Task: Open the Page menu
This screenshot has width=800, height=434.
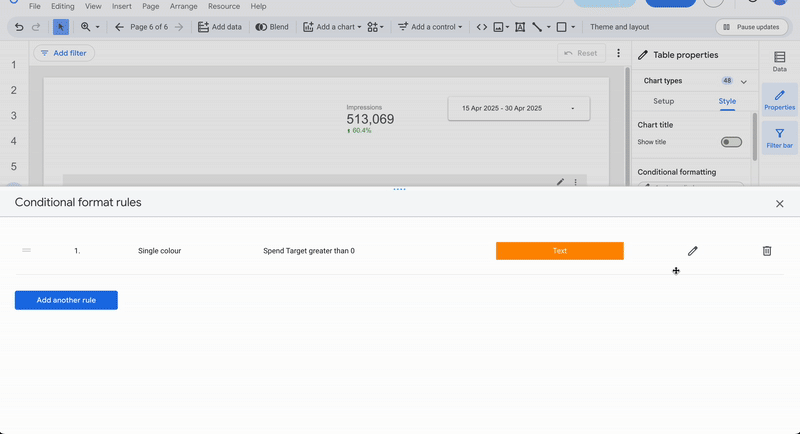Action: [151, 6]
